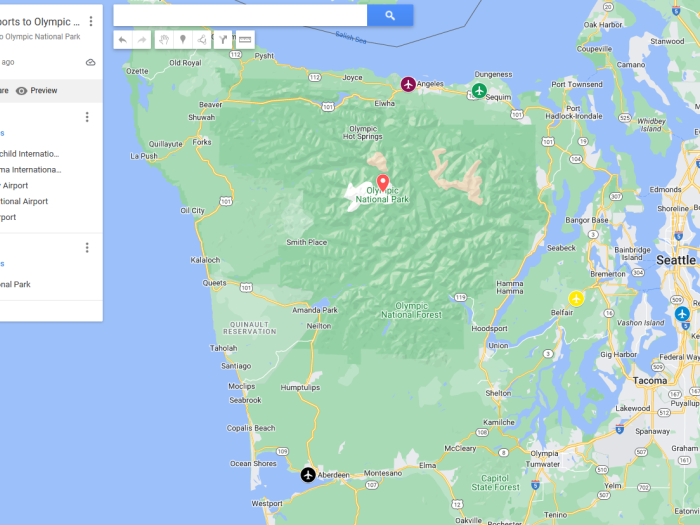Open the second layer's three-dot options
700x525 pixels.
pyautogui.click(x=87, y=248)
